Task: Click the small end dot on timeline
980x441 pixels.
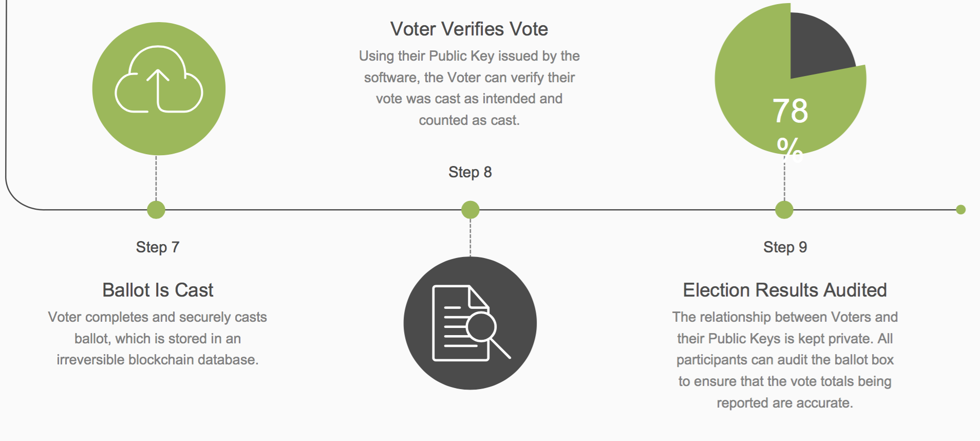Action: pyautogui.click(x=961, y=210)
